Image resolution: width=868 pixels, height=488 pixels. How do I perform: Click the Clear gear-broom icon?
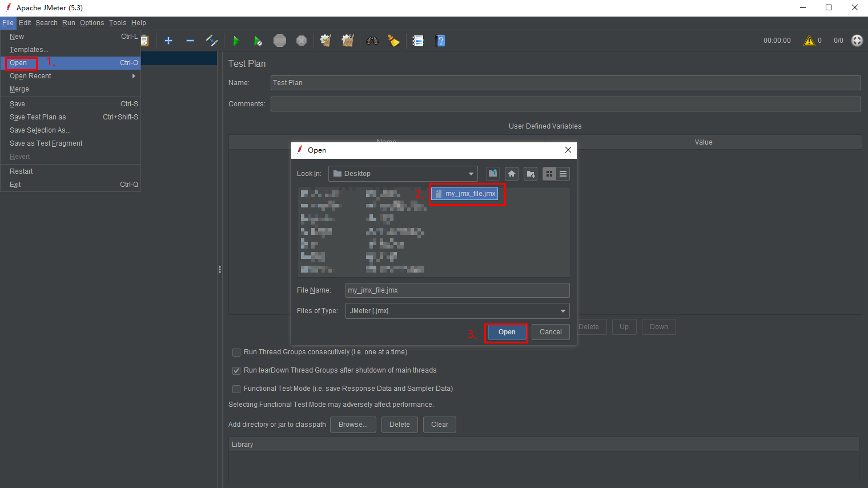click(x=325, y=41)
